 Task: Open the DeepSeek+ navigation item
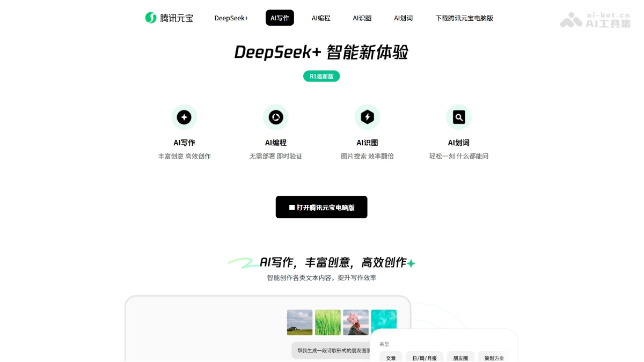click(x=231, y=18)
